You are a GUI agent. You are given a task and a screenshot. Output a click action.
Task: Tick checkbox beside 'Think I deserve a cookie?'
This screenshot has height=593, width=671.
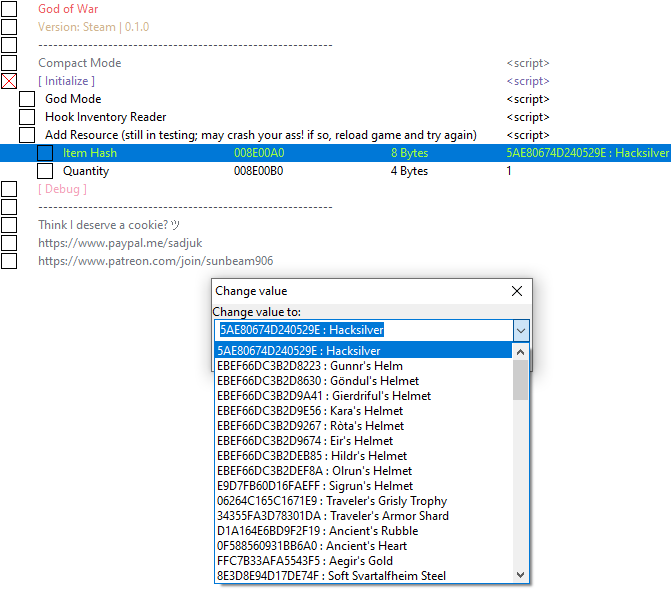[x=9, y=225]
